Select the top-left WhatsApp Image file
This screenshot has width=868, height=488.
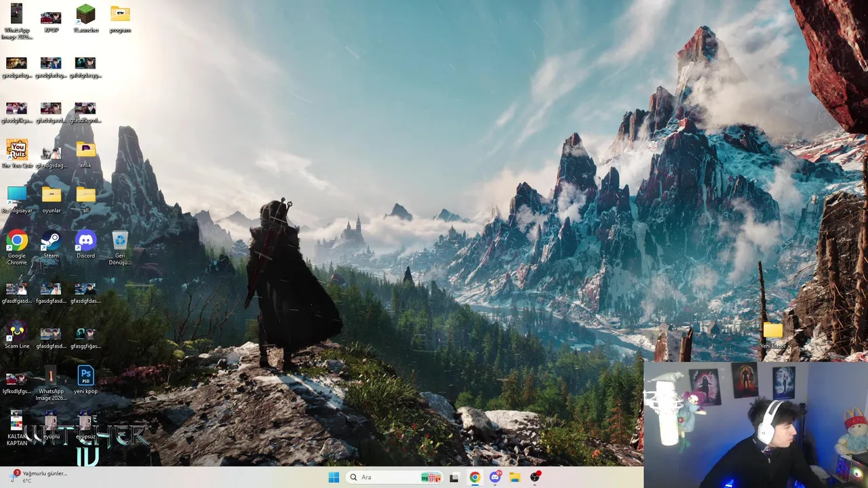point(16,22)
